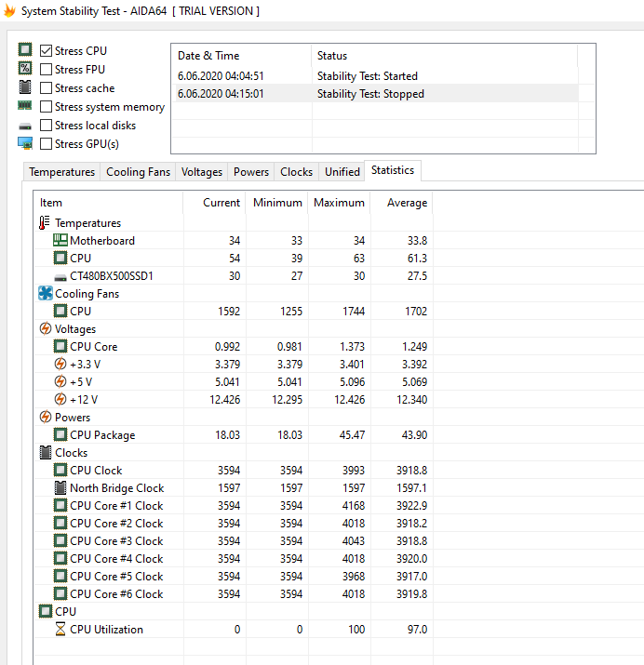The width and height of the screenshot is (644, 665).
Task: Select the Statistics tab
Action: (x=393, y=170)
